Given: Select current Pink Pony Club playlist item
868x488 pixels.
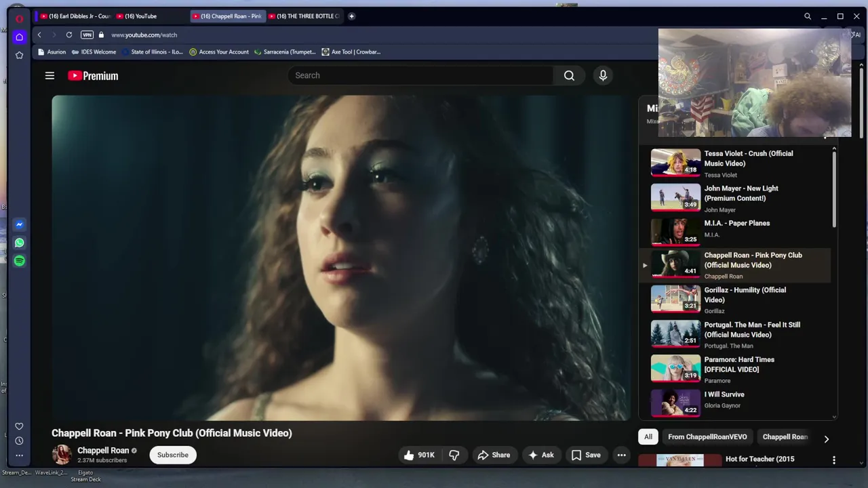Looking at the screenshot, I should coord(736,265).
